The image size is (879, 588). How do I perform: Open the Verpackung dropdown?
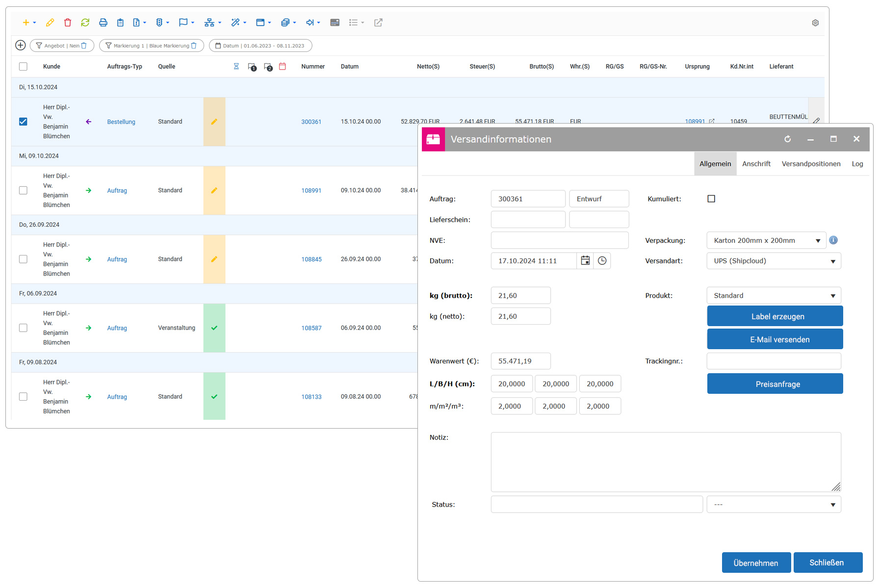pyautogui.click(x=766, y=240)
